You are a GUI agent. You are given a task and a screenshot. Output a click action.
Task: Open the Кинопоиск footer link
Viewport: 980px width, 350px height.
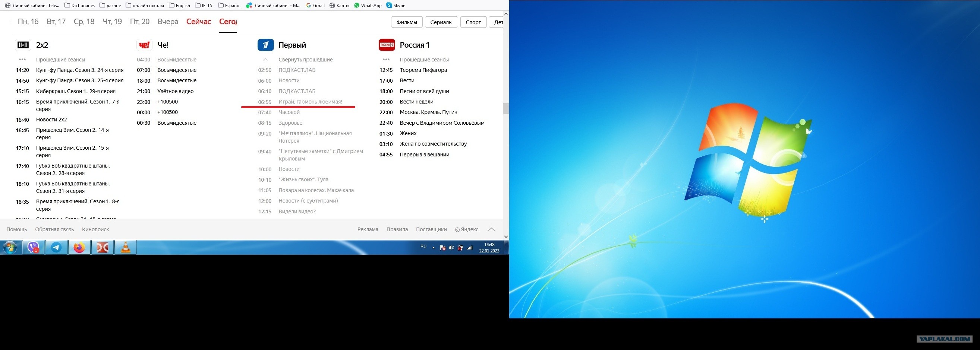click(95, 229)
